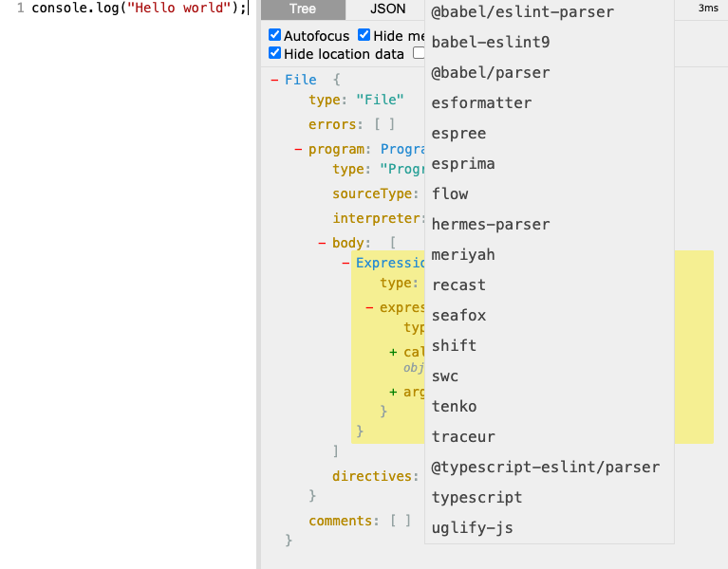Viewport: 728px width, 569px height.
Task: Click the directives property key
Action: [372, 476]
